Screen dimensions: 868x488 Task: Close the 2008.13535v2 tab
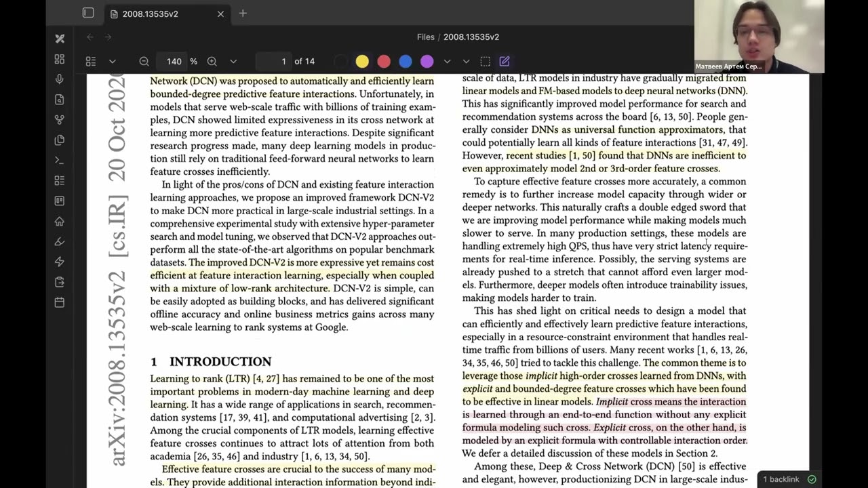pyautogui.click(x=220, y=14)
